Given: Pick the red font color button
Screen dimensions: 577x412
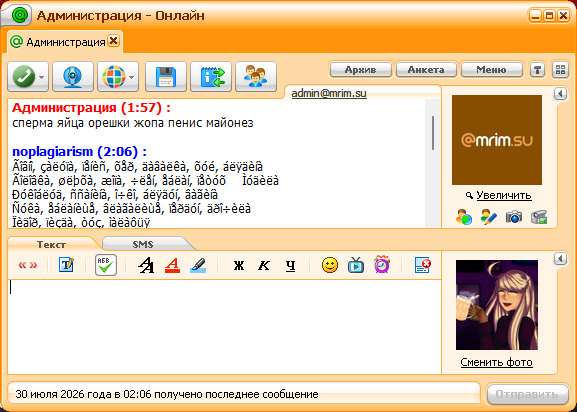Looking at the screenshot, I should point(172,265).
